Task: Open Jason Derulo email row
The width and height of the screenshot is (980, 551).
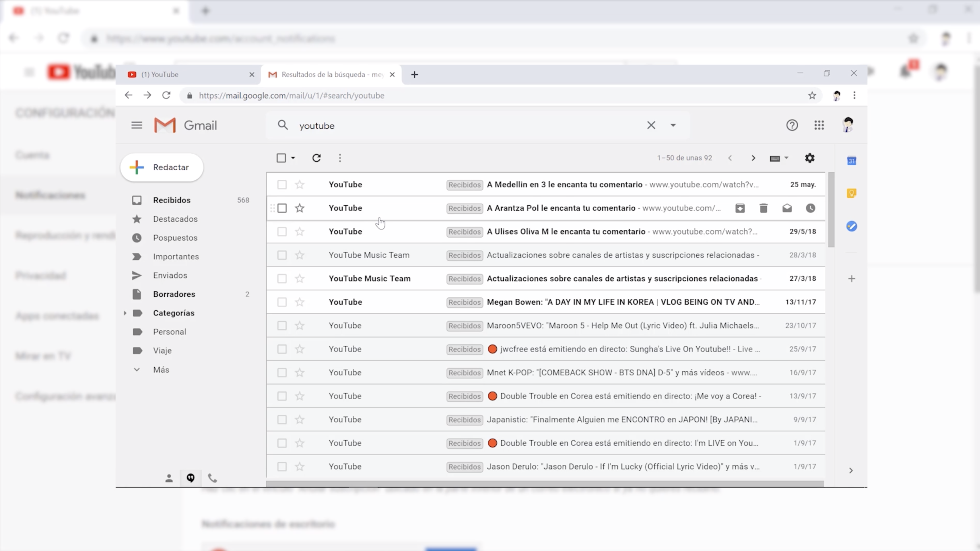Action: tap(546, 466)
